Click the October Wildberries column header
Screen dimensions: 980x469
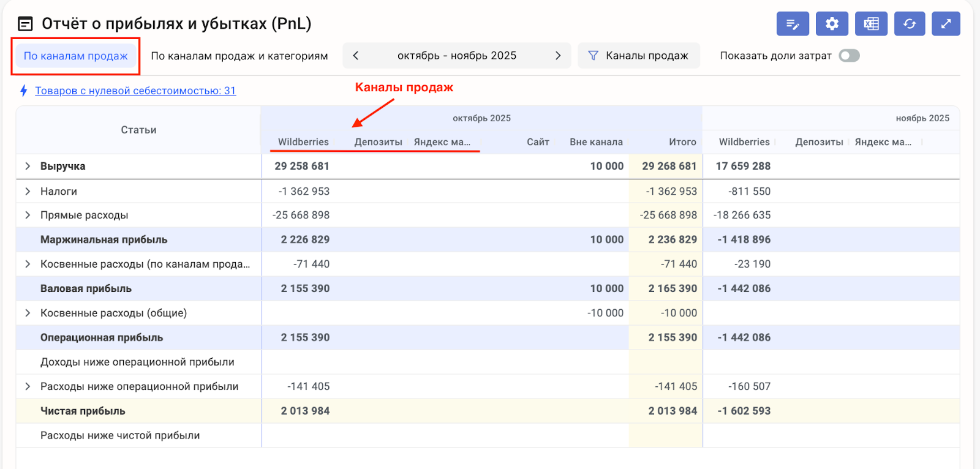pos(303,142)
